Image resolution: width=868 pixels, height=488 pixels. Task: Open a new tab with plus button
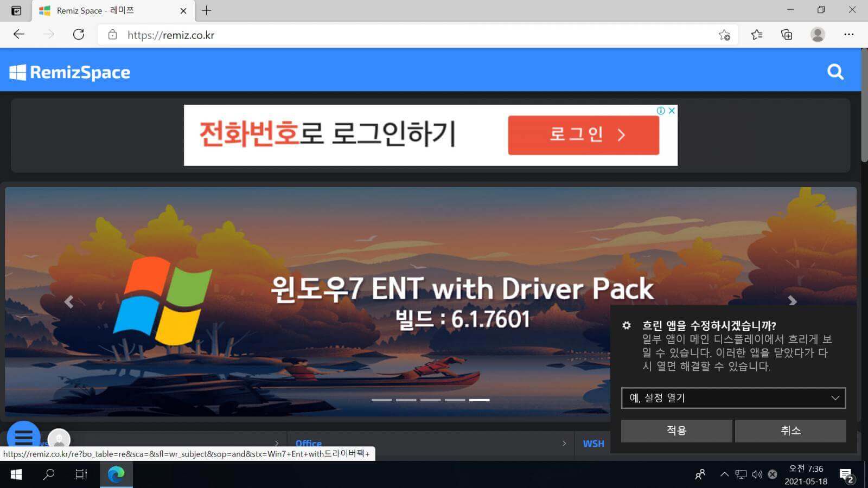tap(207, 10)
